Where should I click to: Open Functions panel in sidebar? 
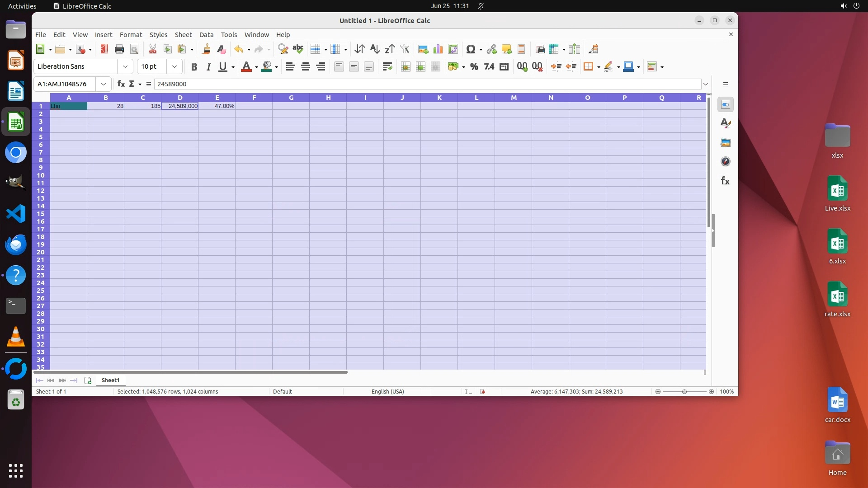pos(725,181)
